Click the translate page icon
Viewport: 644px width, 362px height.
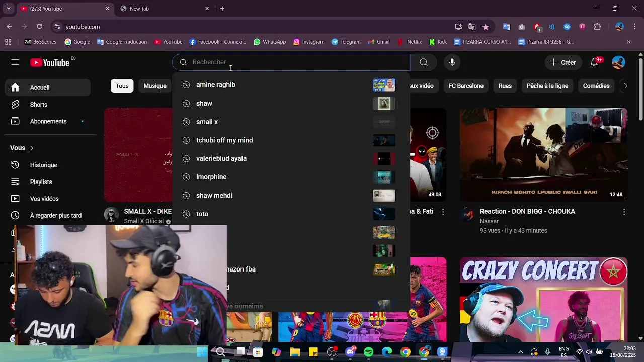(472, 27)
